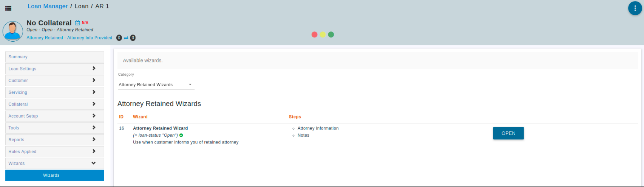Click the AR 1 breadcrumb text
The width and height of the screenshot is (644, 187).
102,6
